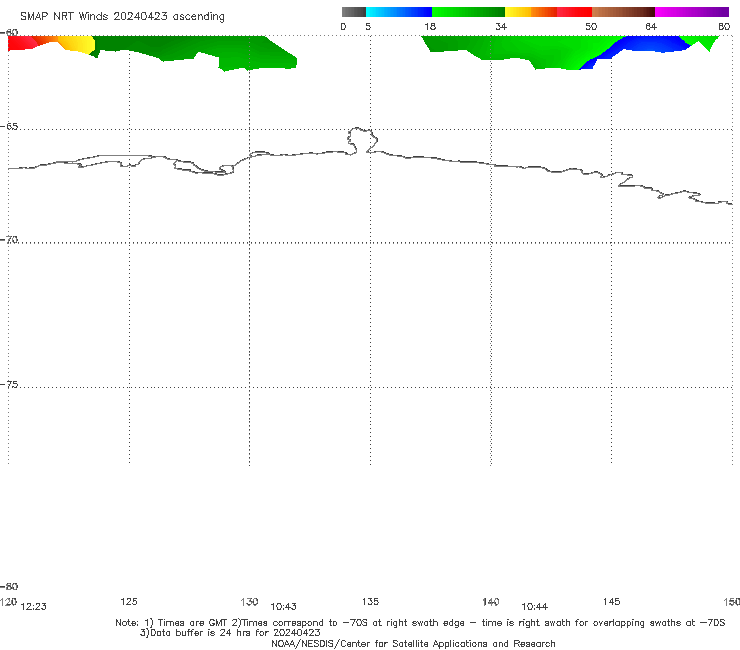
Task: Click the longitude label '130'
Action: point(249,602)
